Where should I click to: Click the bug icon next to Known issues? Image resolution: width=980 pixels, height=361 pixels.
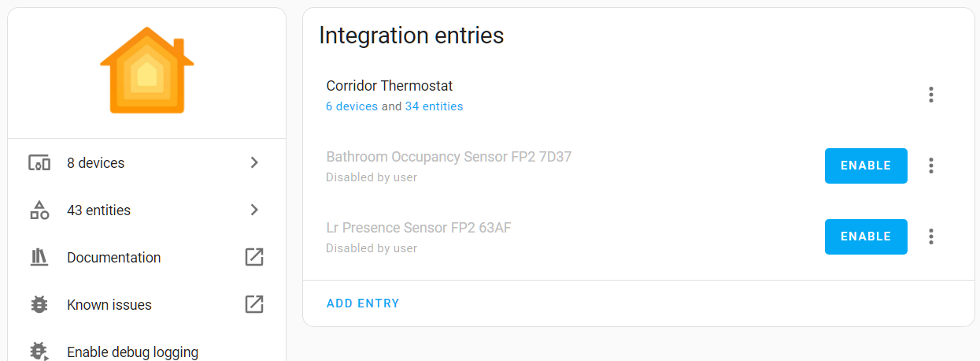click(x=39, y=305)
